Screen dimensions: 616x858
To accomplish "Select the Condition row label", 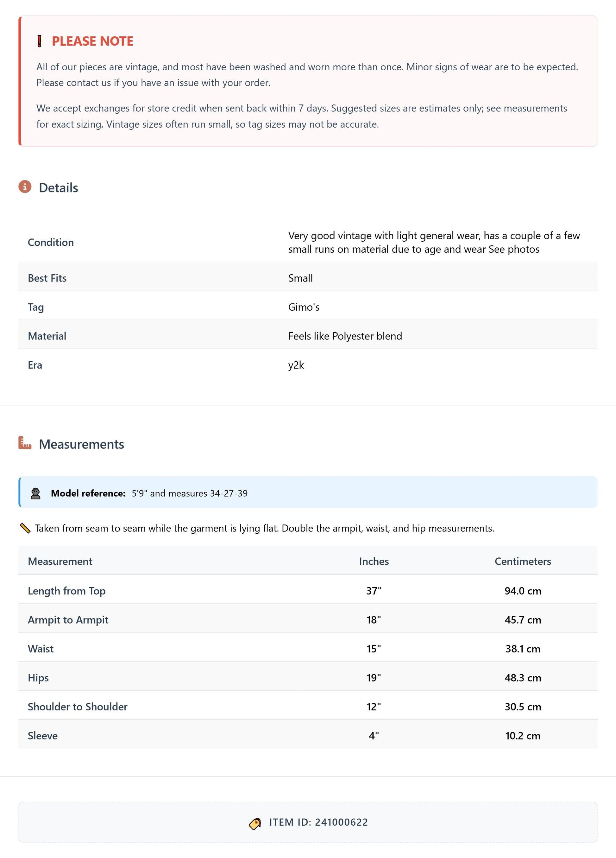I will point(51,242).
